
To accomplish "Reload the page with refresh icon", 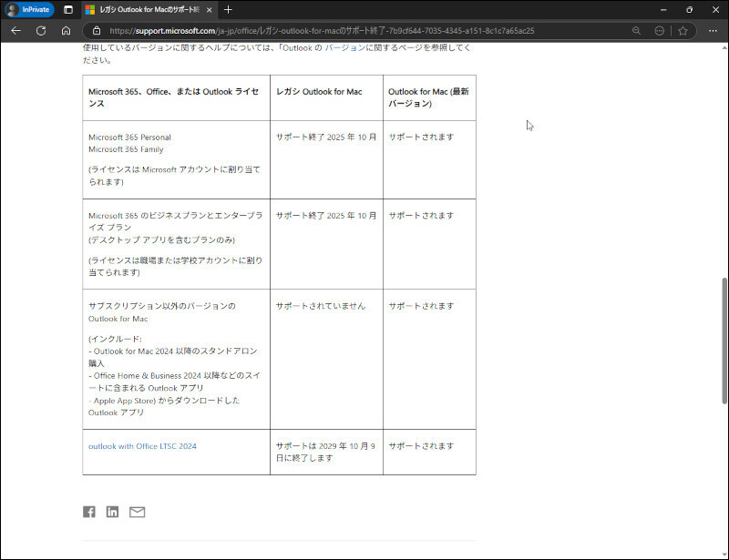I will click(x=41, y=31).
